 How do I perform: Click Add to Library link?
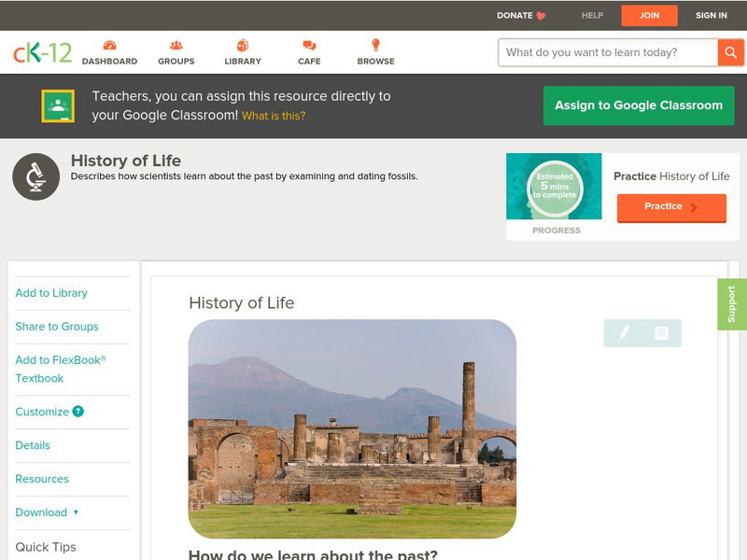click(51, 293)
